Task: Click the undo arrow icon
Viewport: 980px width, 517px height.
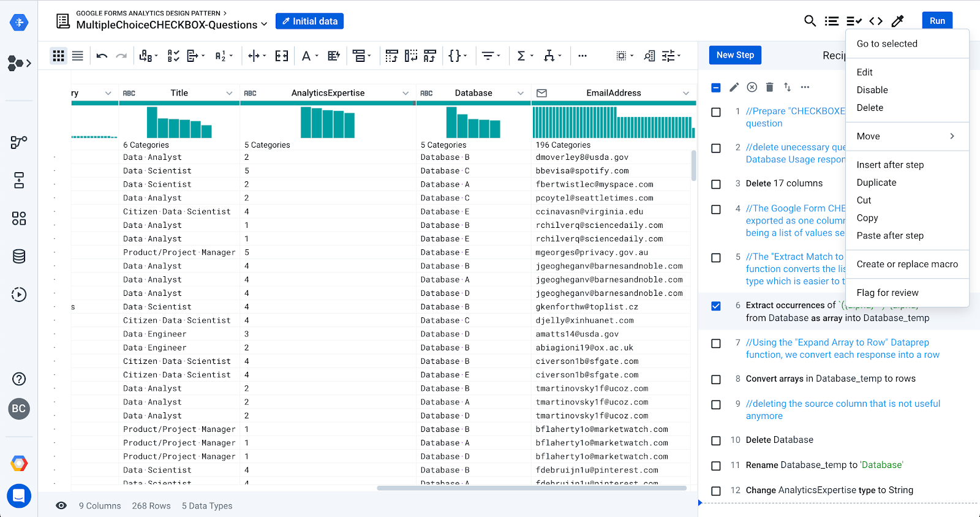Action: [x=102, y=56]
